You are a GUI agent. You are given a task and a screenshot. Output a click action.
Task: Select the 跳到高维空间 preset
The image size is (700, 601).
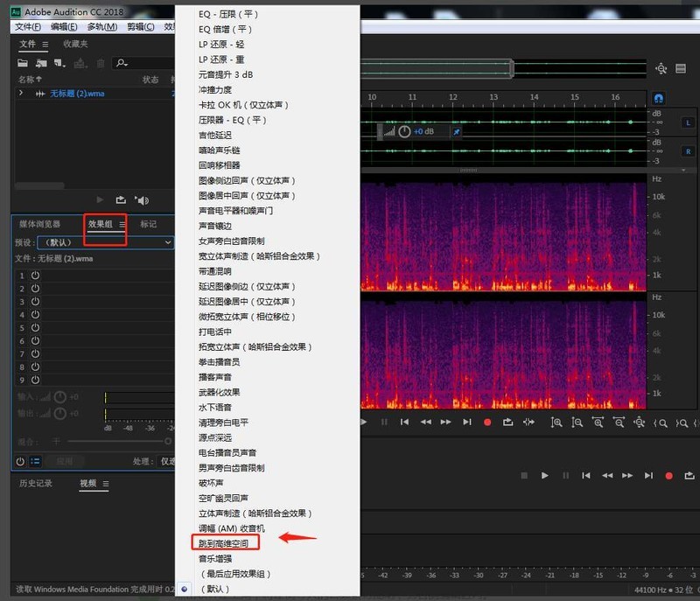click(x=224, y=543)
